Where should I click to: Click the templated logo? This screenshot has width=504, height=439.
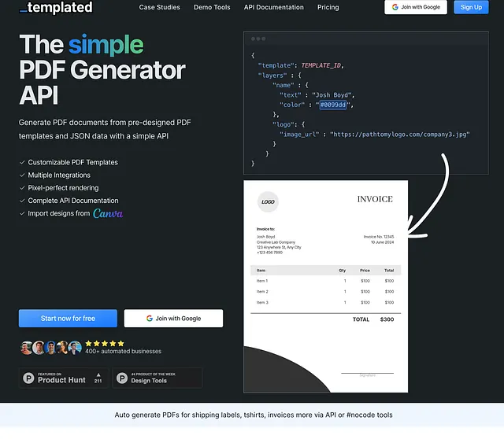(x=56, y=7)
